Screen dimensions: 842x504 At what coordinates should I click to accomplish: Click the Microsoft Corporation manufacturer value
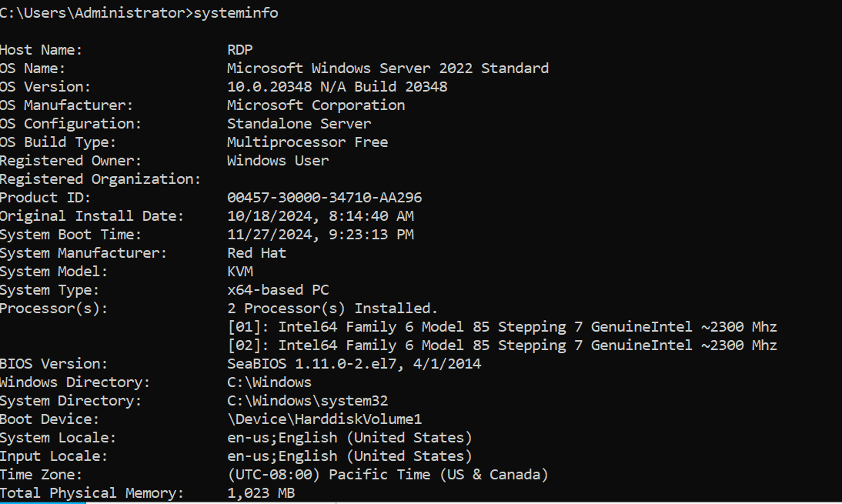click(316, 105)
